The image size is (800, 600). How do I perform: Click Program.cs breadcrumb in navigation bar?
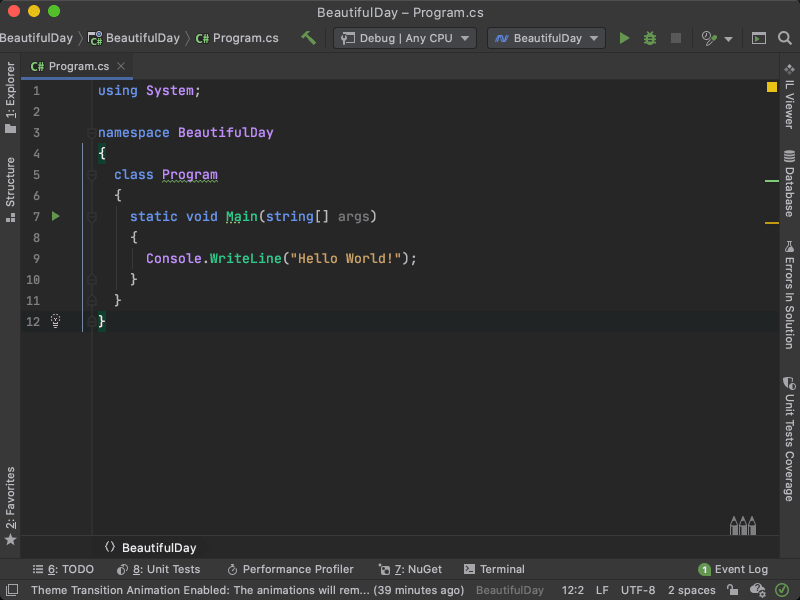[x=237, y=38]
